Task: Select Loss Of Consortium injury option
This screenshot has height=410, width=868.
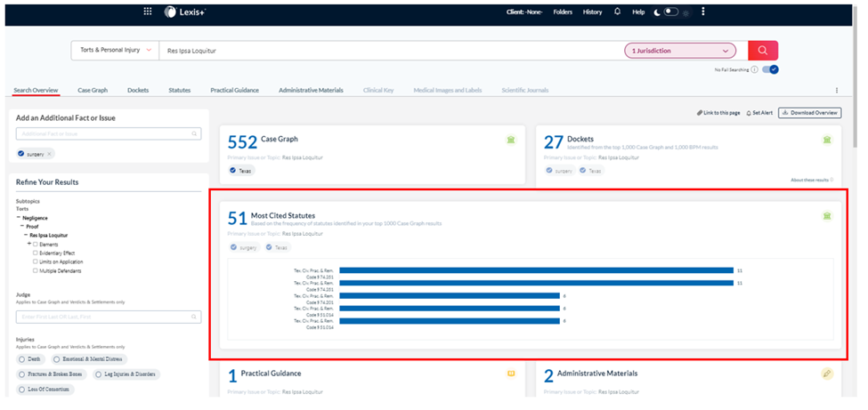Action: (45, 390)
